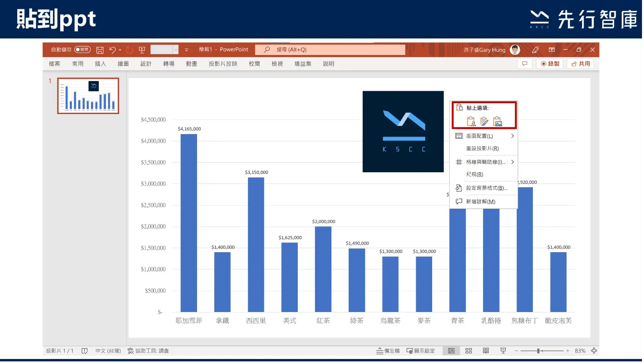Start presentation from beginning icon
This screenshot has width=644, height=363.
[142, 50]
